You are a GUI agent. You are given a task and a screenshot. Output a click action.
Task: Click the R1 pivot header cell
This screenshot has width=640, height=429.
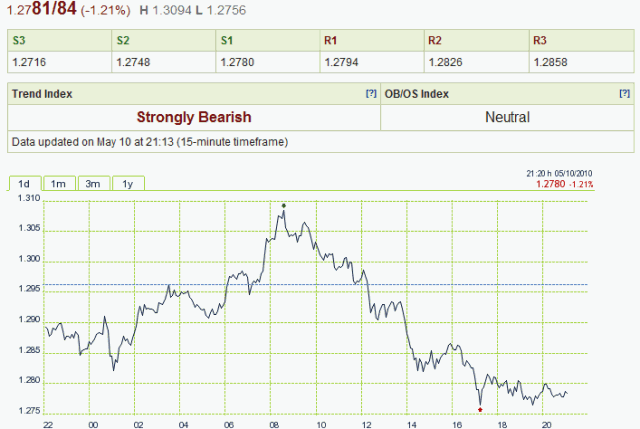[370, 41]
